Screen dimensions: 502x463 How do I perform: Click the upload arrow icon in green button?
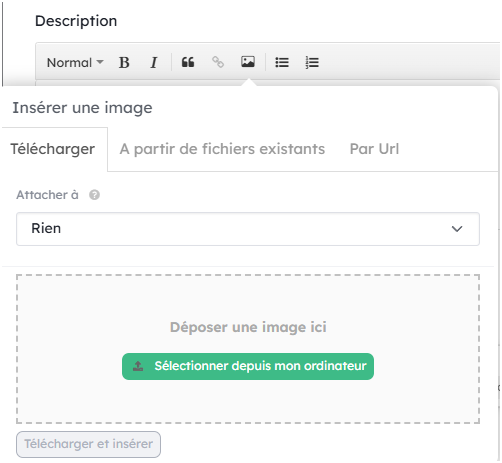[138, 366]
